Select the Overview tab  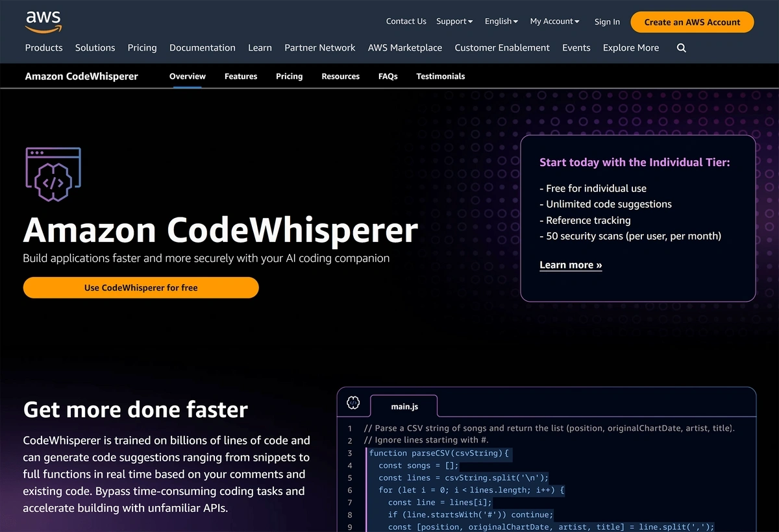click(188, 76)
